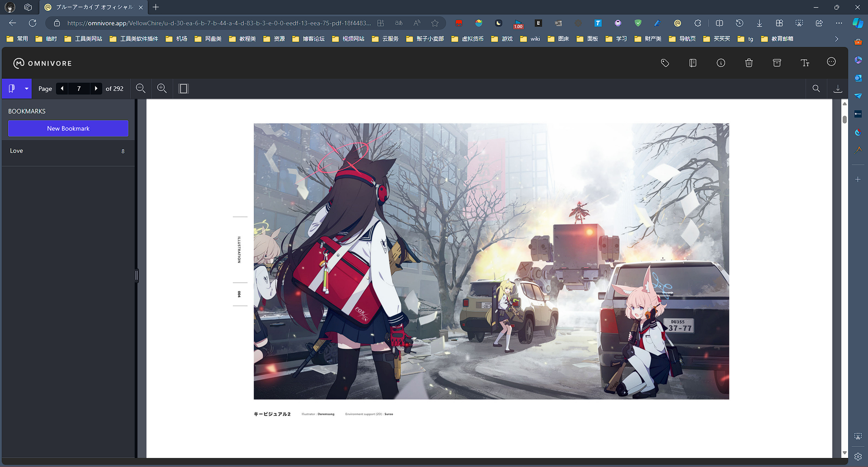Close the ブルーアーカイブ tab
Screen dimensions: 868x467
coord(141,7)
